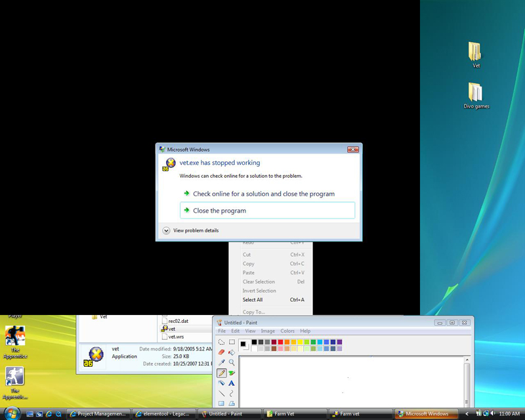The height and width of the screenshot is (420, 525).
Task: Close the vet.exe error dialog
Action: [x=352, y=150]
